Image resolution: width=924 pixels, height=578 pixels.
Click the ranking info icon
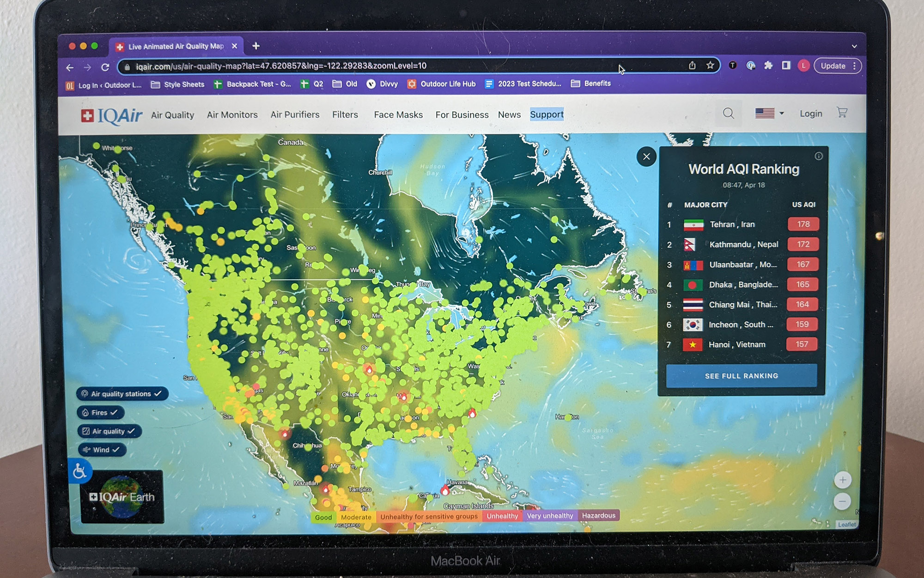click(818, 156)
